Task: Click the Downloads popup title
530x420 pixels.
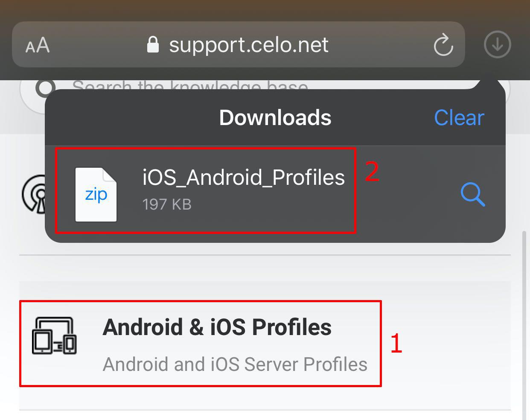Action: tap(275, 118)
